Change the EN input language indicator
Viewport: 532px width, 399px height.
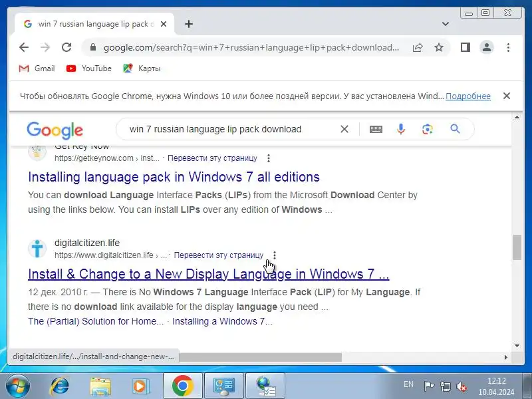408,384
